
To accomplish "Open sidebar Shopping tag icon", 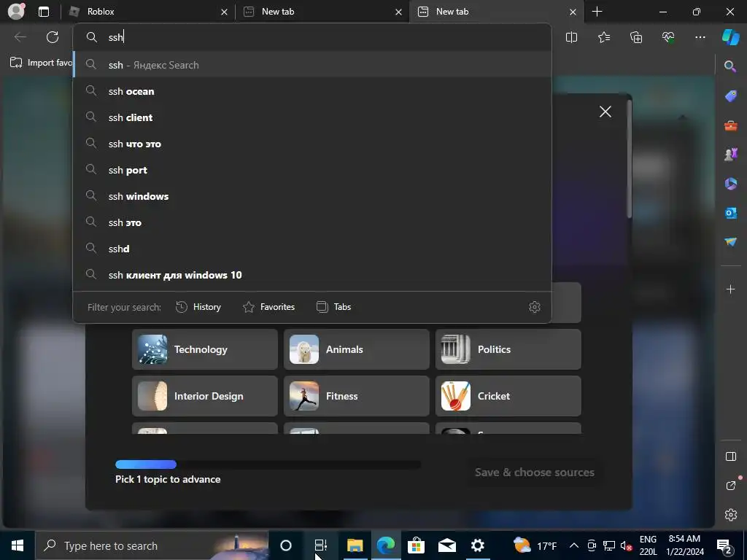I will [x=730, y=96].
